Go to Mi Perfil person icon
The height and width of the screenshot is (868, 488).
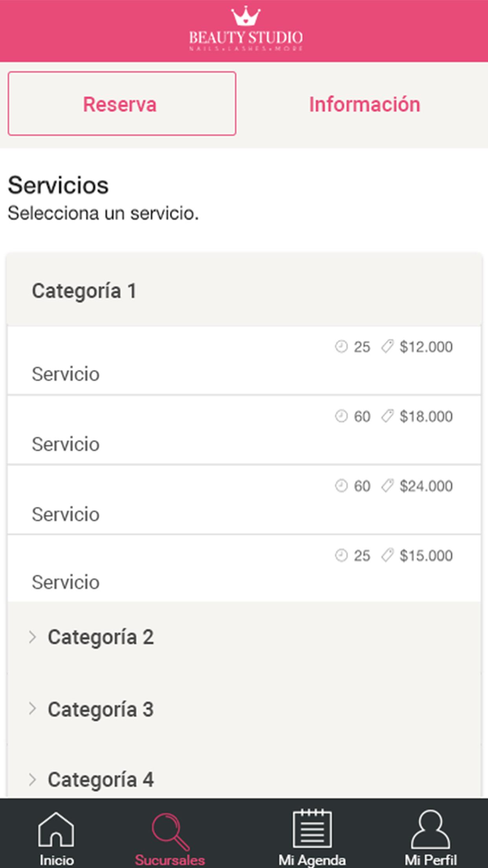[x=430, y=829]
